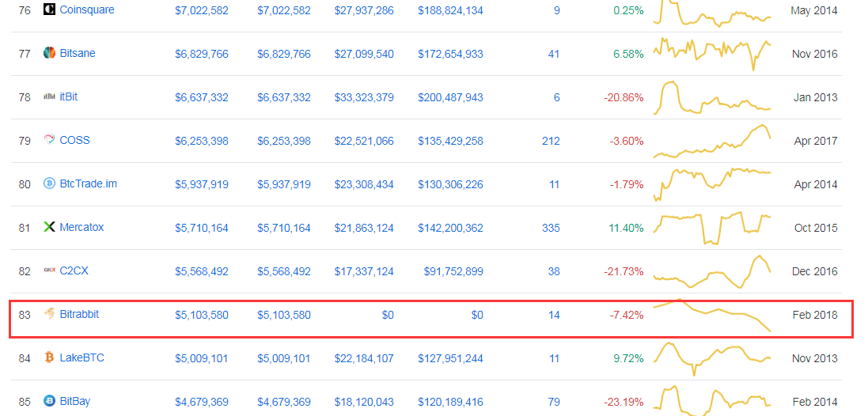Click Mercatox's Oct 2015 launch date

[816, 228]
